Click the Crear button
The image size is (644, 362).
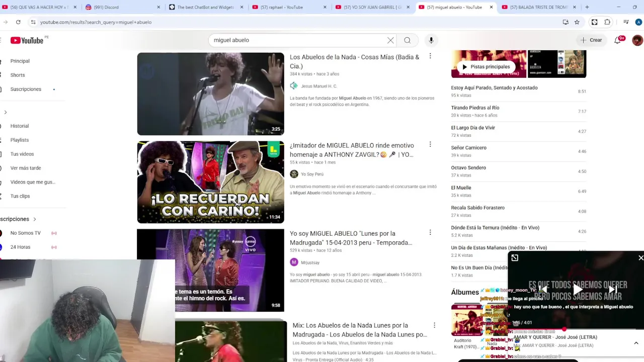click(591, 40)
